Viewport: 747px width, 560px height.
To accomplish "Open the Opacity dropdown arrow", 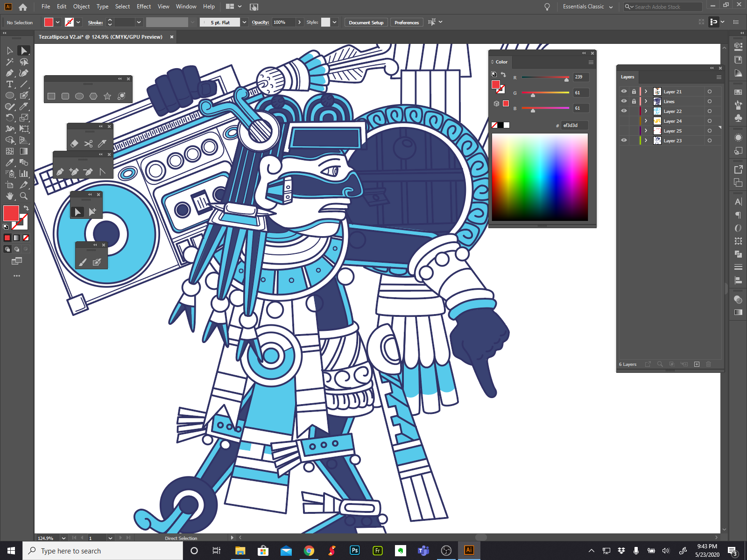I will click(x=299, y=22).
